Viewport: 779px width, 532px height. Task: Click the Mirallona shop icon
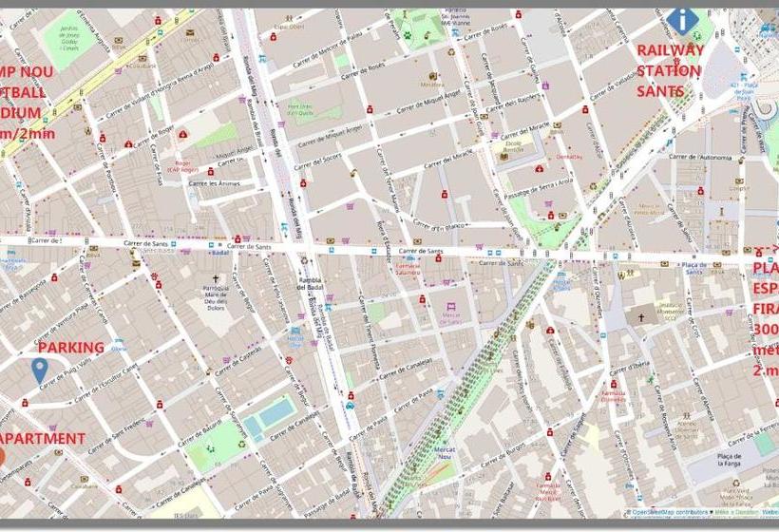(432, 76)
